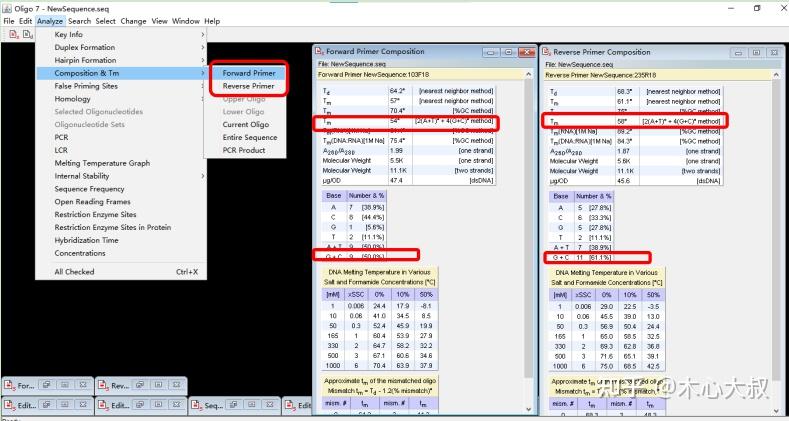789x421 pixels.
Task: Select the PCR entry in Analyze menu
Action: click(121, 137)
